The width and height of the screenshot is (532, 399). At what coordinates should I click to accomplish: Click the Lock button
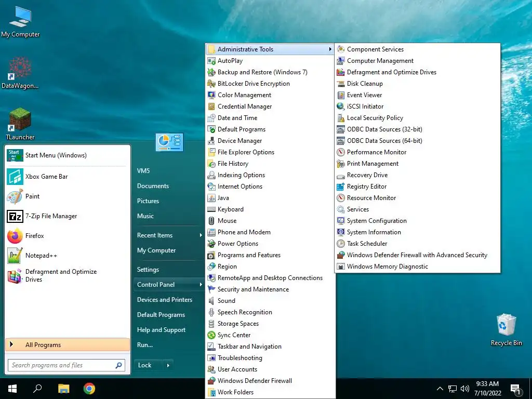point(148,365)
